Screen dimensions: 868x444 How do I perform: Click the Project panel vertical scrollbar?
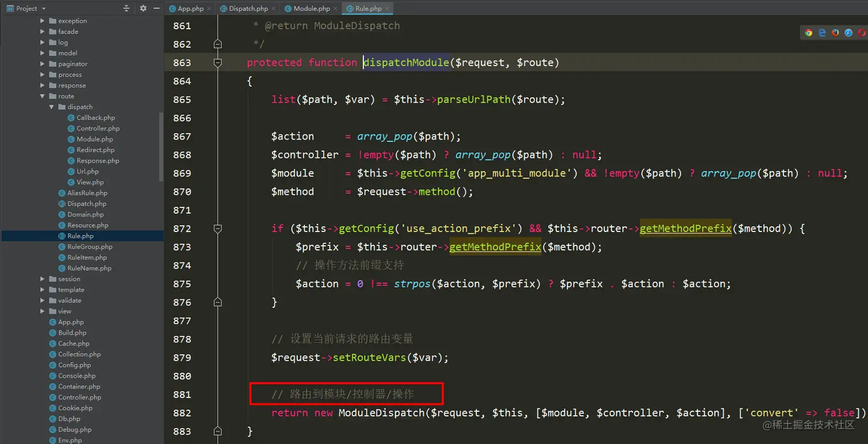[161, 147]
